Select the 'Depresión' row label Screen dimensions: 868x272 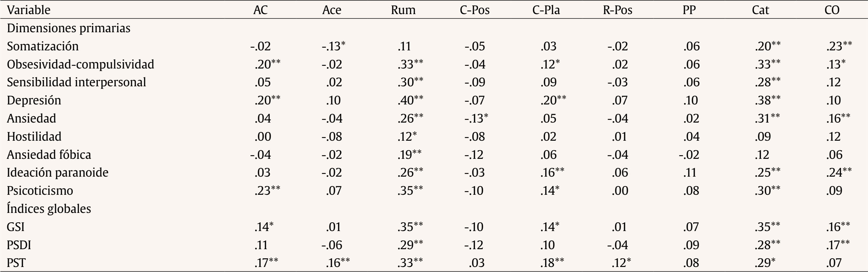click(x=34, y=100)
